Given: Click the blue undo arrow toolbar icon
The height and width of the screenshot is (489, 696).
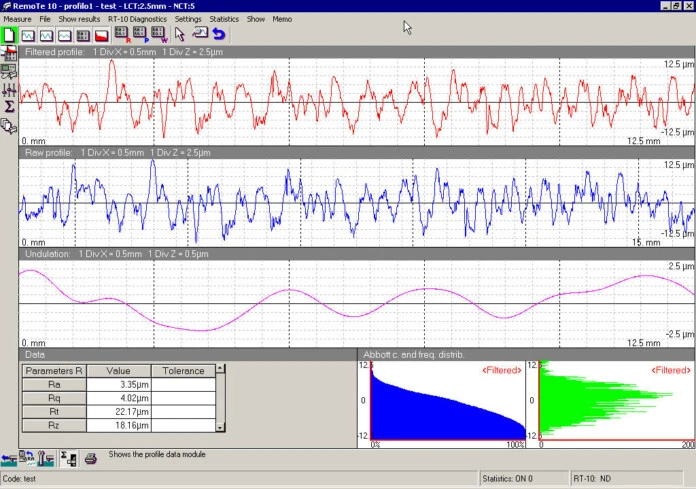Looking at the screenshot, I should tap(218, 35).
